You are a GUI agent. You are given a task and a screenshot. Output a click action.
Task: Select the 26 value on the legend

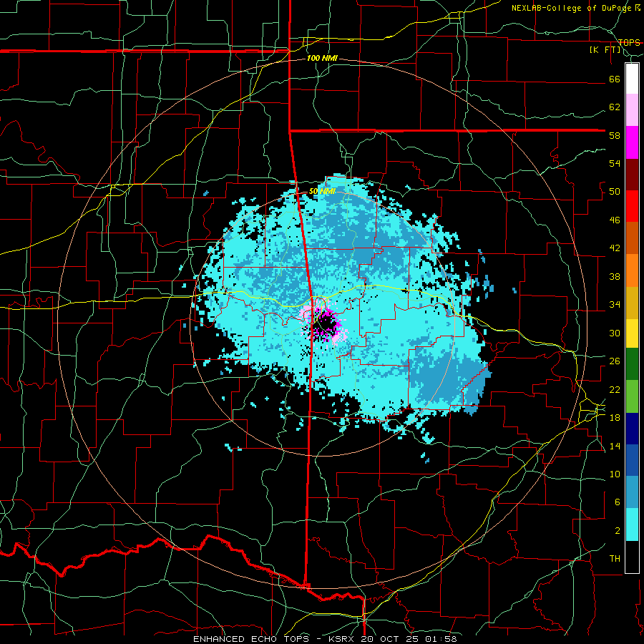(615, 361)
